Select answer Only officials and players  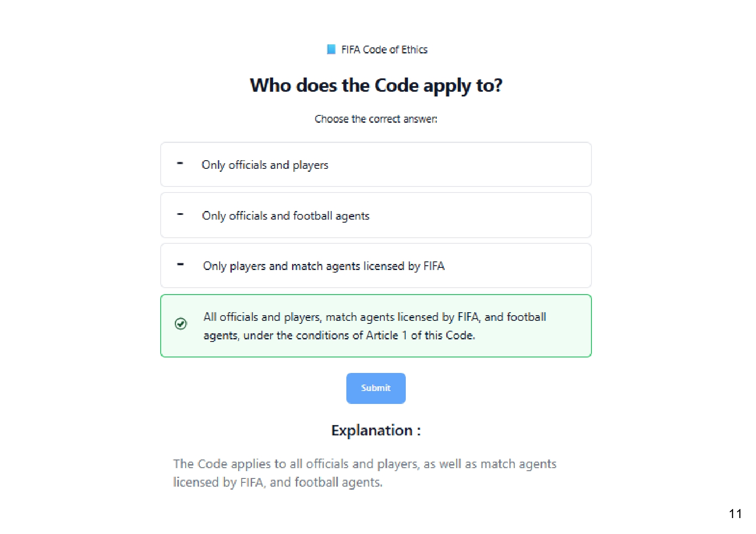(376, 165)
